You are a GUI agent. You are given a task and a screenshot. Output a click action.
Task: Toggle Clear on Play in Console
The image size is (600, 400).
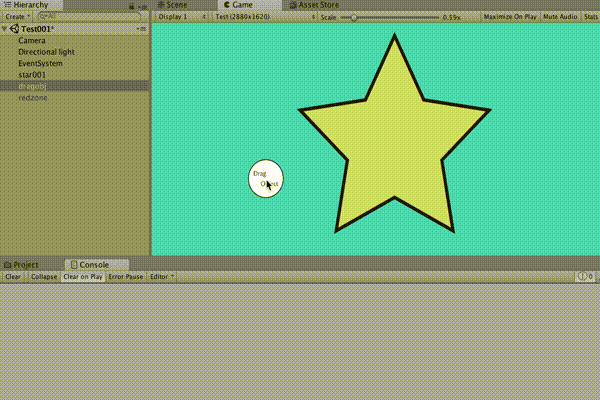pyautogui.click(x=83, y=276)
